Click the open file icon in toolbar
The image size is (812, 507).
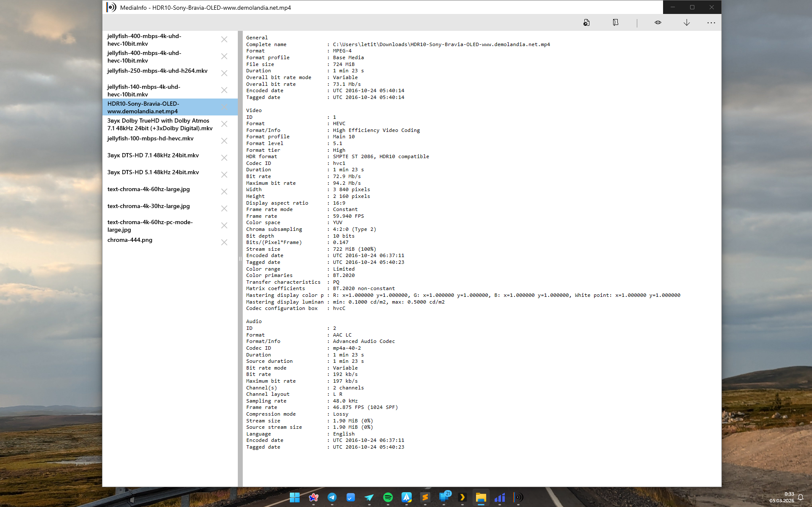tap(586, 23)
